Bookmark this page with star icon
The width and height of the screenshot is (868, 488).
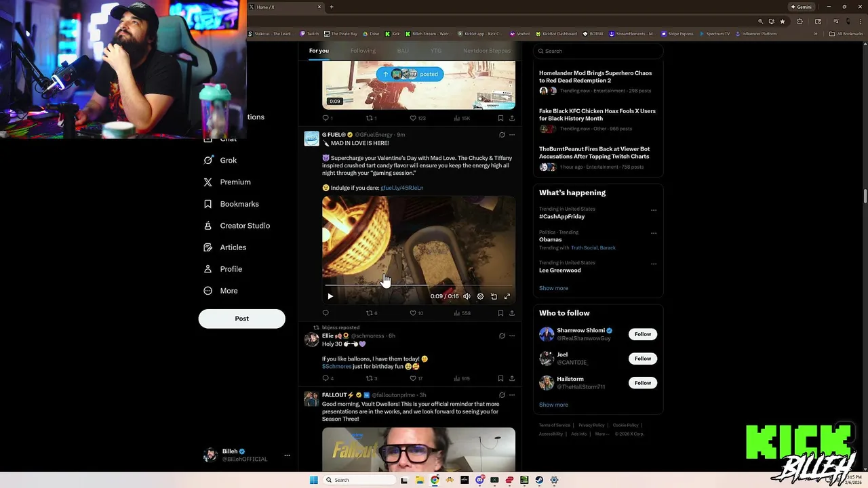pos(783,21)
